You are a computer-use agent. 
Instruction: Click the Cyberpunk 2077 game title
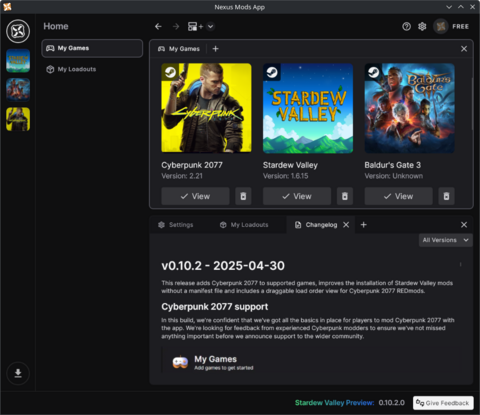(x=192, y=165)
